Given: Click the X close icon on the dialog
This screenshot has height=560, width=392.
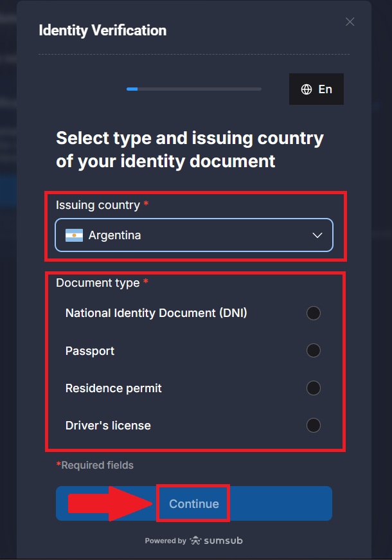Looking at the screenshot, I should [350, 21].
